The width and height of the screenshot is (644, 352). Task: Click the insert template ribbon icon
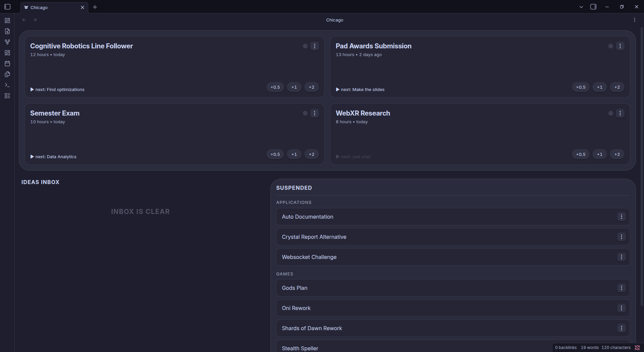coord(7,74)
